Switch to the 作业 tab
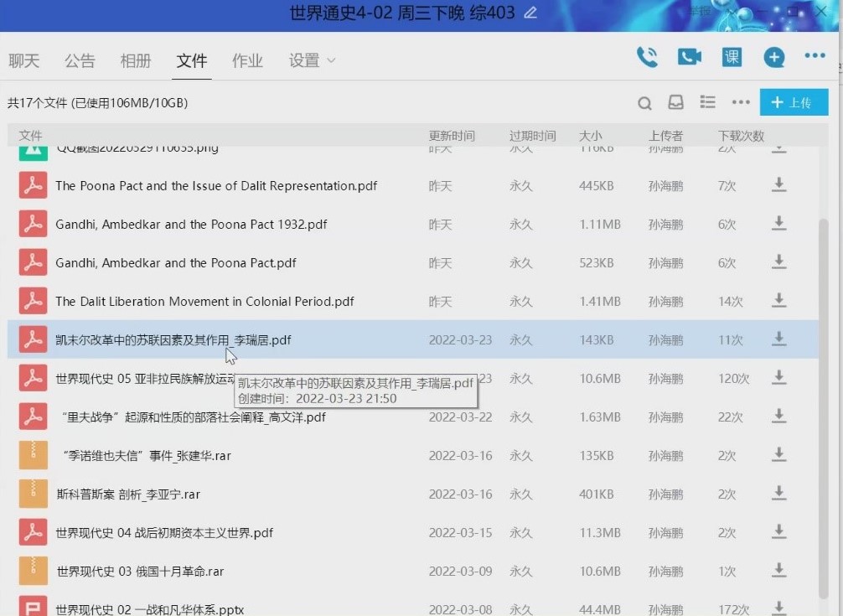 [x=247, y=60]
